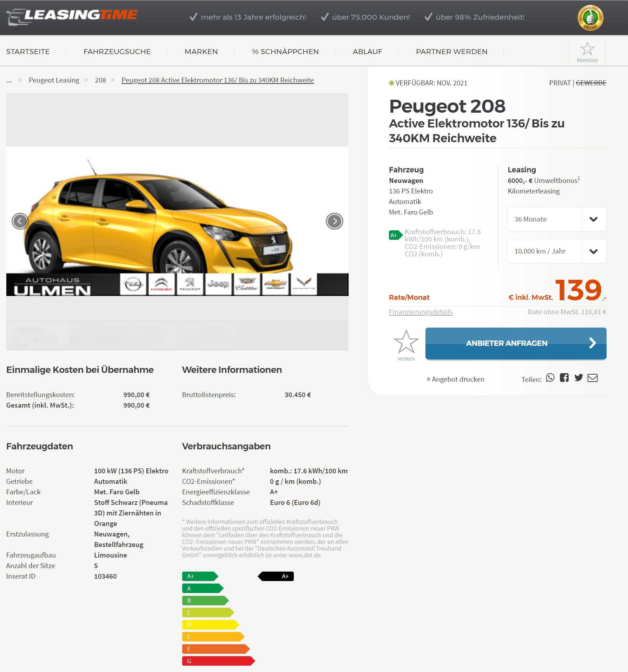Click the chevron arrow of the km/Jahr selector

click(x=594, y=251)
